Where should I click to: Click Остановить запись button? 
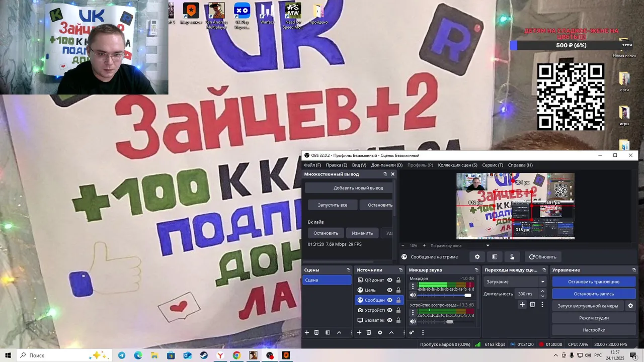(x=594, y=294)
